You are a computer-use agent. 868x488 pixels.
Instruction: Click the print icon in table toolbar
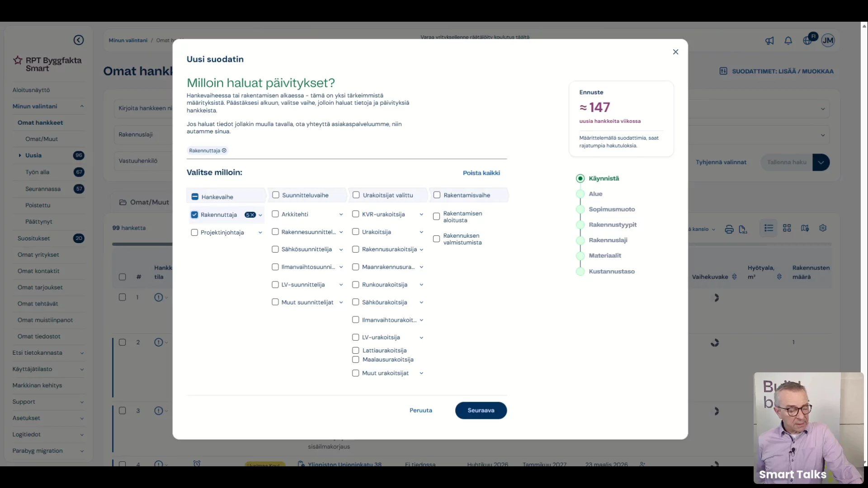click(729, 229)
